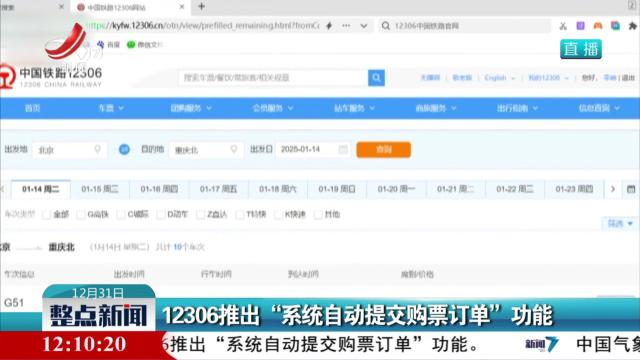Select the 01-18 周六 date tab
The height and width of the screenshot is (360, 640).
278,189
